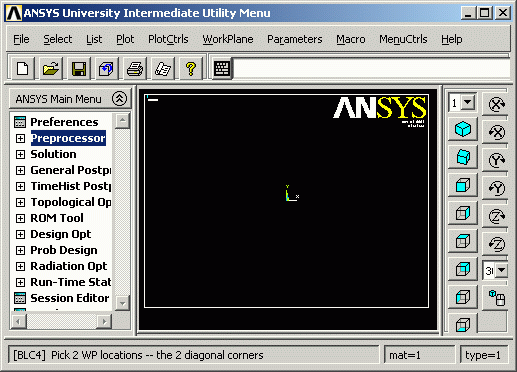The width and height of the screenshot is (517, 372).
Task: Open the File menu
Action: [x=21, y=39]
